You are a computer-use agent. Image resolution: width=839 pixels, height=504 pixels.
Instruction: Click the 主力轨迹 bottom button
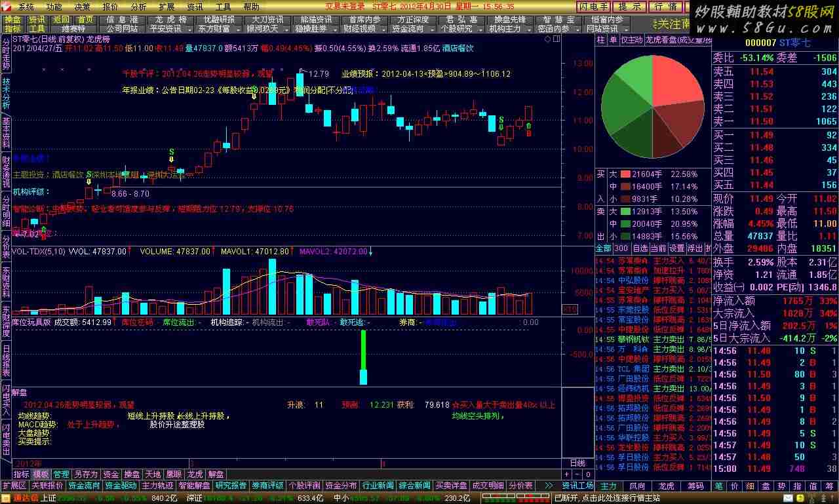pos(158,486)
